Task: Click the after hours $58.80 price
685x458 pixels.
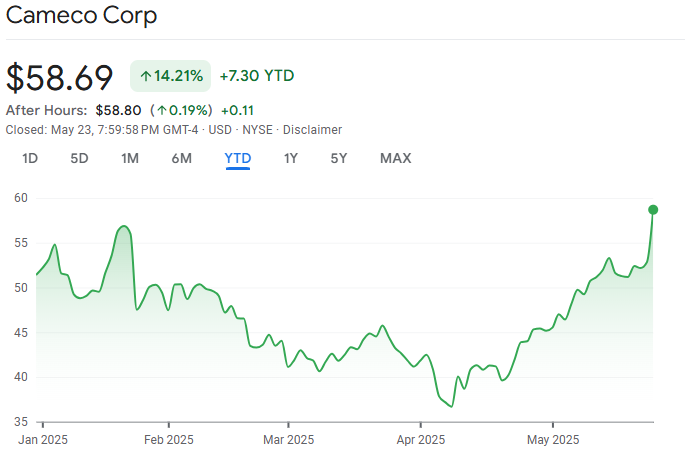Action: [x=119, y=110]
